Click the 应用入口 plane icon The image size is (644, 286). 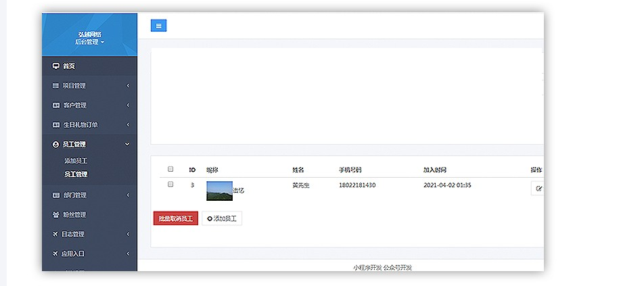click(55, 254)
